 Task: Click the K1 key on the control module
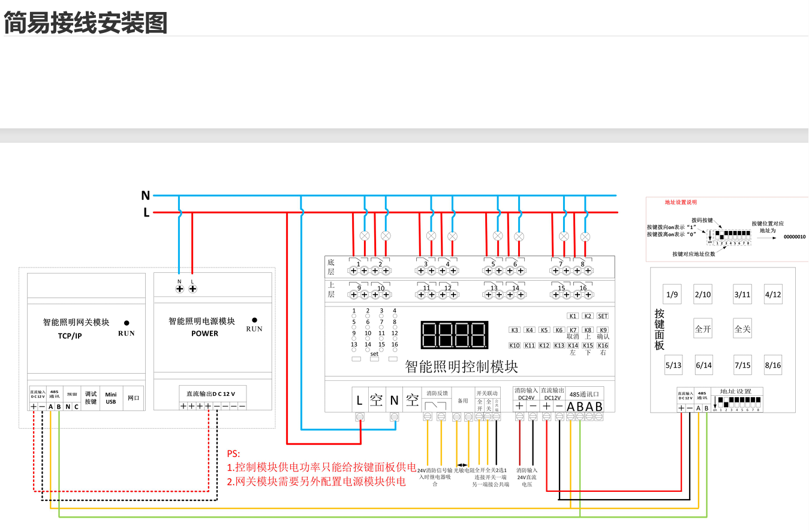[573, 316]
